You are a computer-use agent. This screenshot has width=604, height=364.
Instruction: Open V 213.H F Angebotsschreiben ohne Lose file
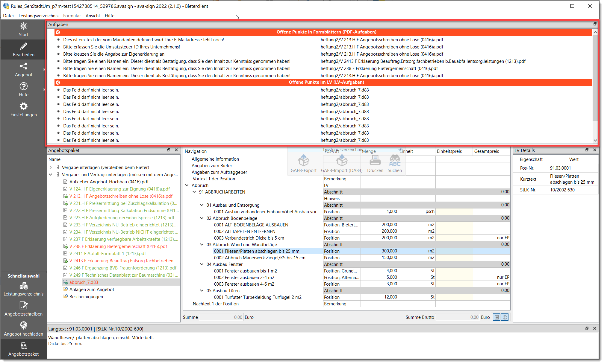tap(121, 196)
